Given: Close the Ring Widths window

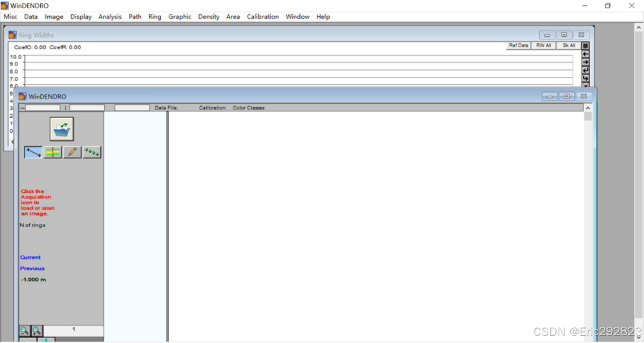Looking at the screenshot, I should pos(581,35).
